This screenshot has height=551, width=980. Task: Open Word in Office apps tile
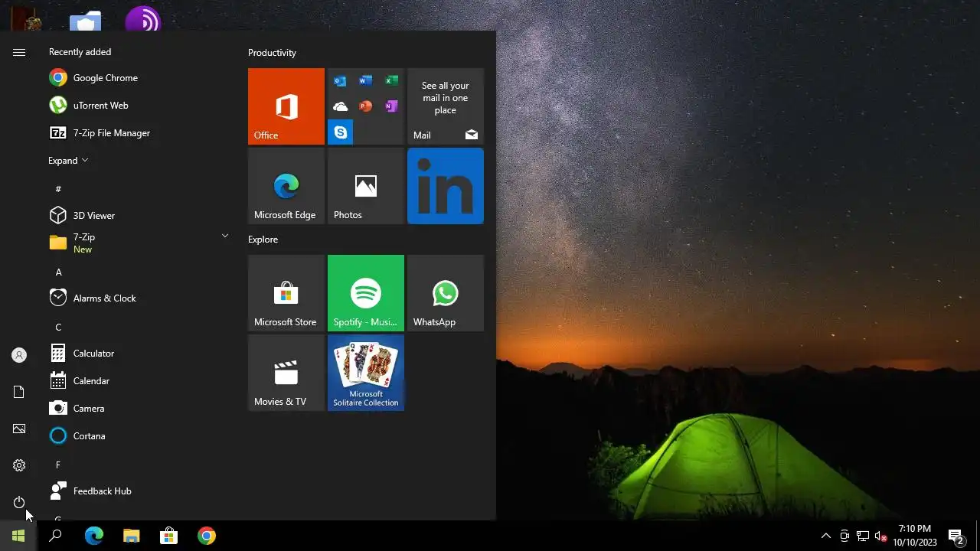pyautogui.click(x=366, y=81)
